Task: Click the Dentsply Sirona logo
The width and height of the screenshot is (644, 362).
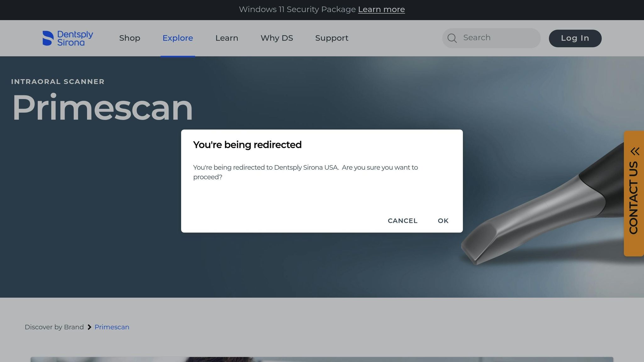Action: click(68, 38)
